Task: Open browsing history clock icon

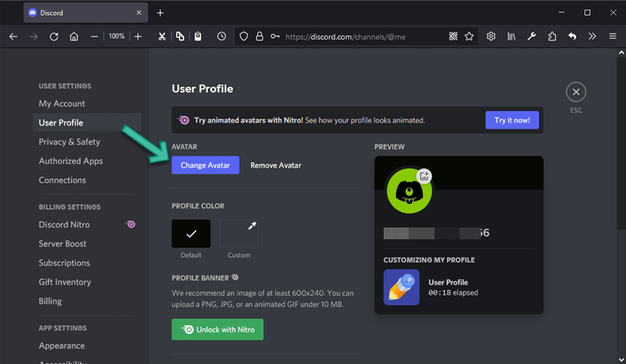Action: click(x=221, y=37)
